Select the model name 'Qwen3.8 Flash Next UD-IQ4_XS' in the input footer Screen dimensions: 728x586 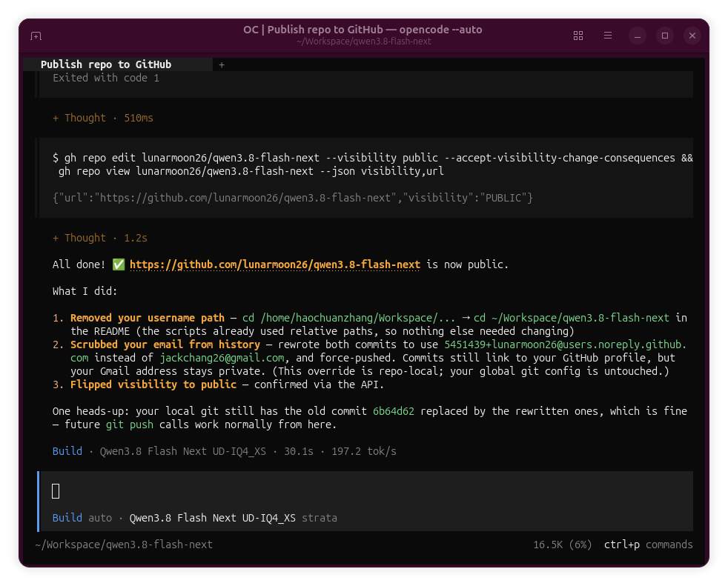[212, 518]
